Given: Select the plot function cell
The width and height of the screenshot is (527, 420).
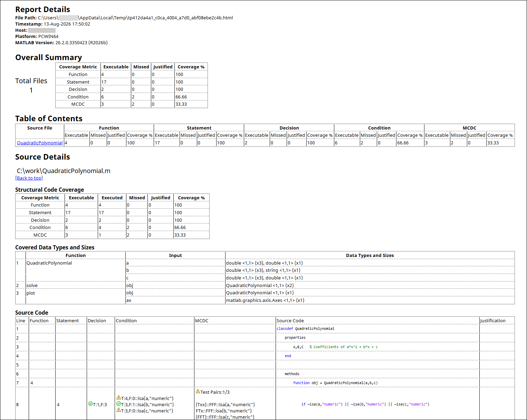Looking at the screenshot, I should [31, 293].
